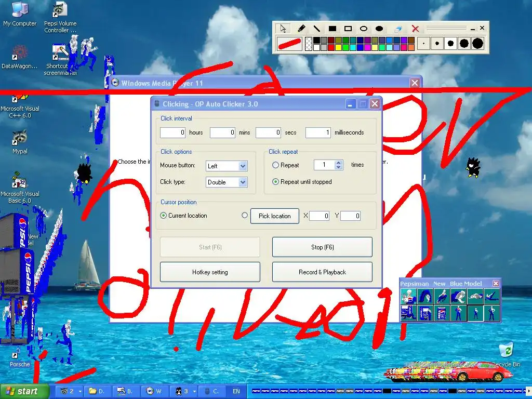
Task: Open the Click type dropdown
Action: pos(227,182)
